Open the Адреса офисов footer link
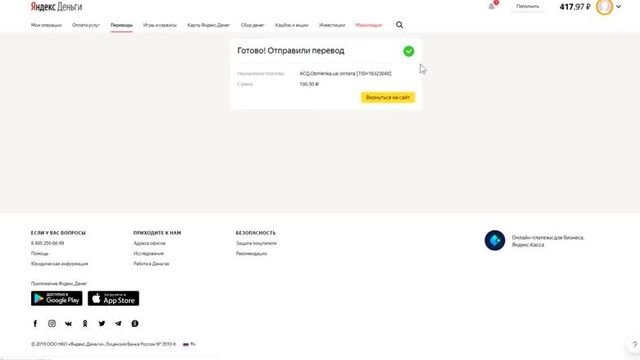Image resolution: width=640 pixels, height=360 pixels. 149,243
